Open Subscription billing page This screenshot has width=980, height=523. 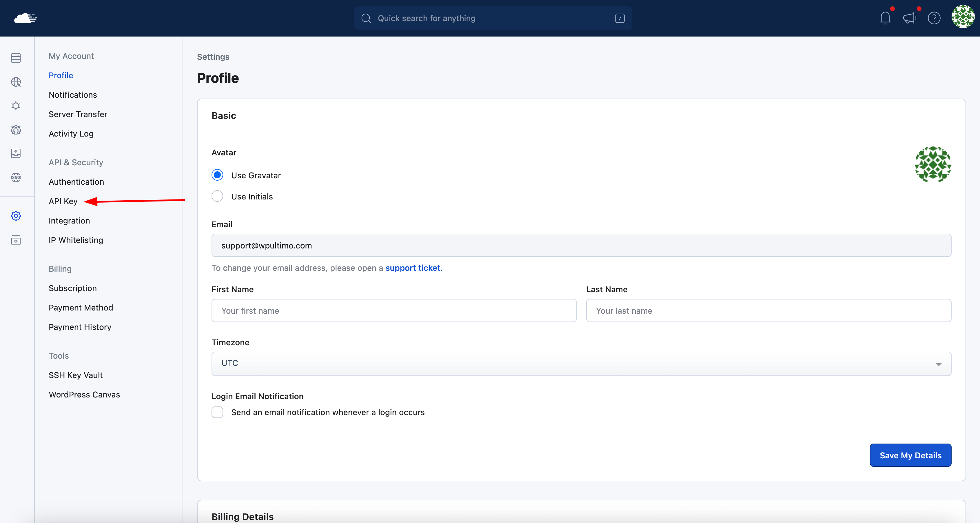73,288
